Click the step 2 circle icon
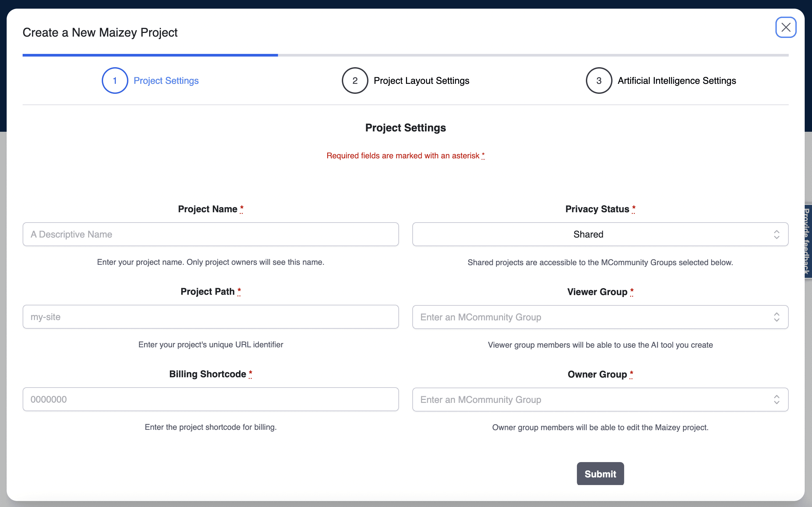Viewport: 812px width, 507px height. point(355,81)
